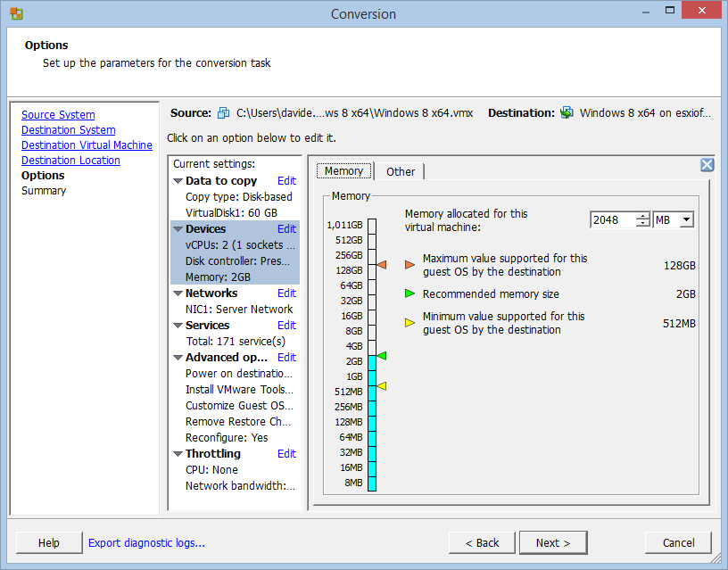
Task: Click the source virtual machine icon
Action: pyautogui.click(x=223, y=112)
